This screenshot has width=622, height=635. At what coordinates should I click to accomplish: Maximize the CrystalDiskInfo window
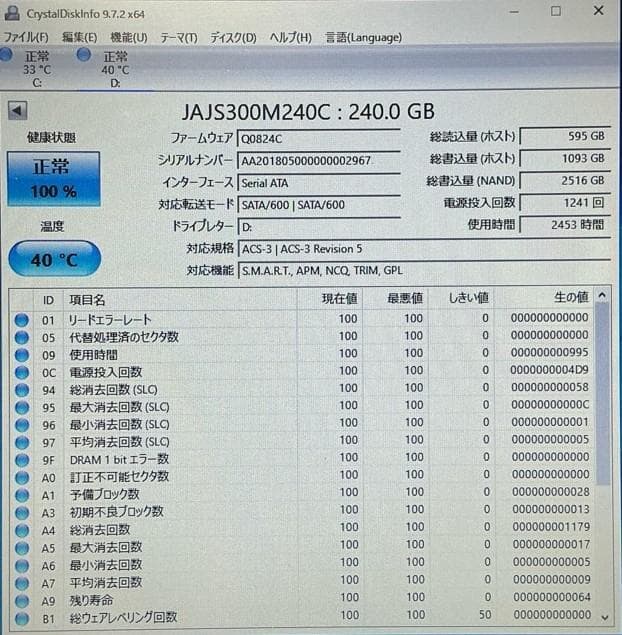click(x=556, y=11)
